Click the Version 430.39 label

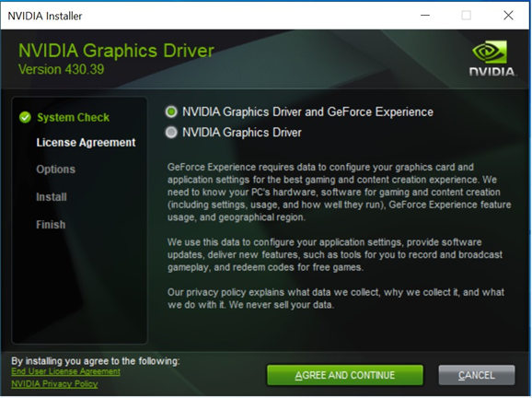coord(61,69)
